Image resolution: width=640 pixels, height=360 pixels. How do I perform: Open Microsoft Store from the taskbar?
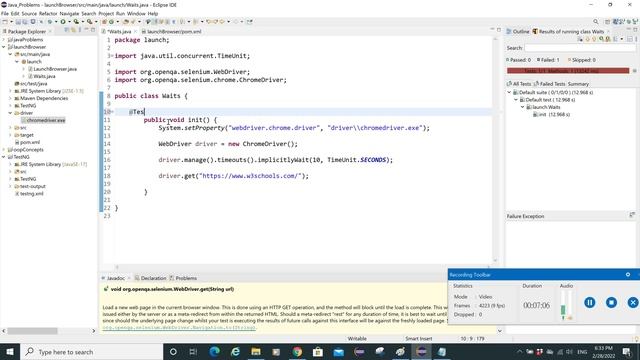click(318, 351)
